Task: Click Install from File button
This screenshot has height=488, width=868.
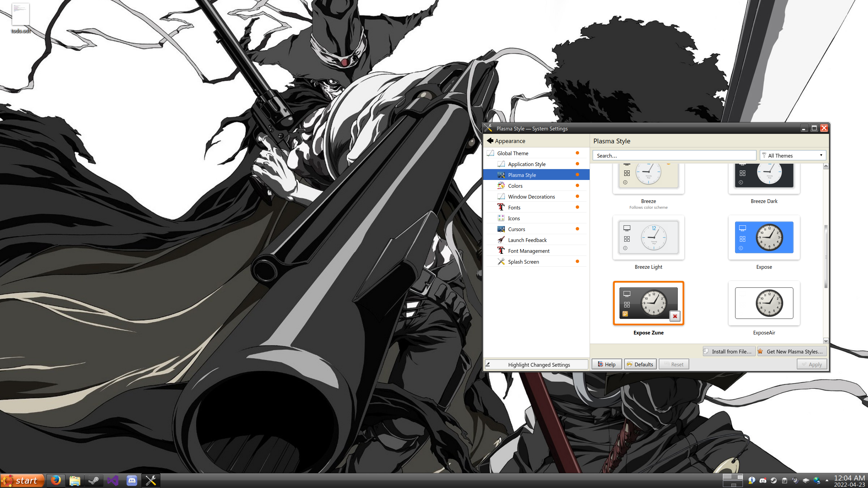Action: 729,351
